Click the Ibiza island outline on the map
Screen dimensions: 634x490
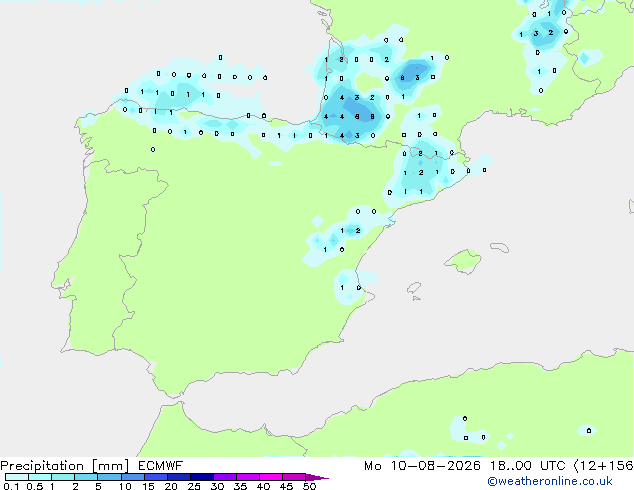tap(414, 288)
